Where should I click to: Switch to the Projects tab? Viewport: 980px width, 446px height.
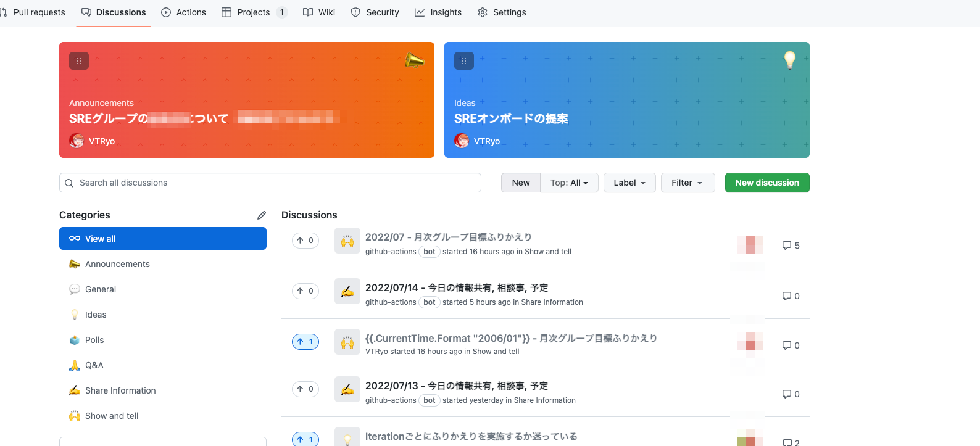[x=254, y=12]
